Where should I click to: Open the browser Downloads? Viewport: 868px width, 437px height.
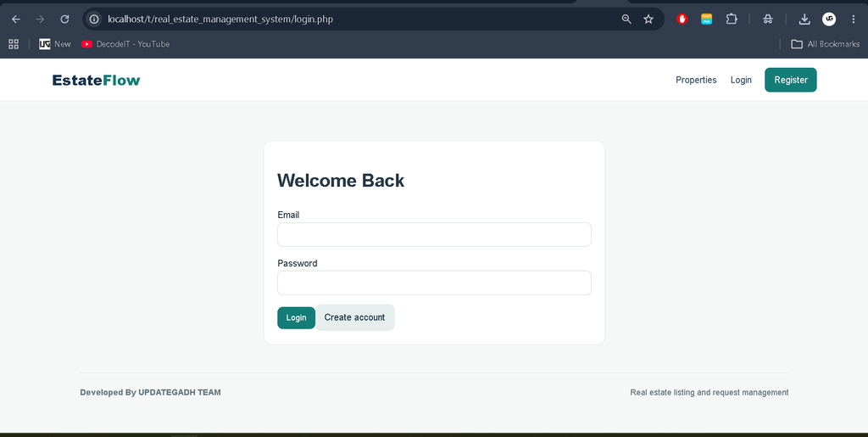pos(804,20)
